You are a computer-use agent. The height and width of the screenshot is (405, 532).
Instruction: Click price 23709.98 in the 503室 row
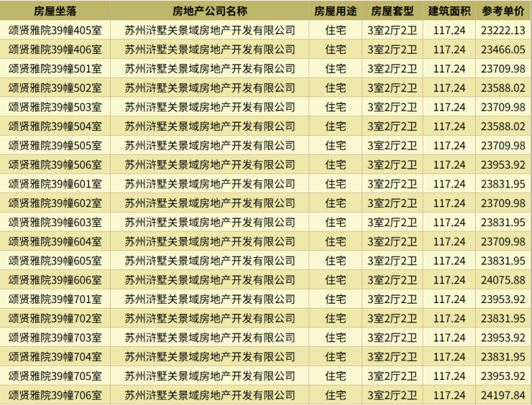pos(503,107)
